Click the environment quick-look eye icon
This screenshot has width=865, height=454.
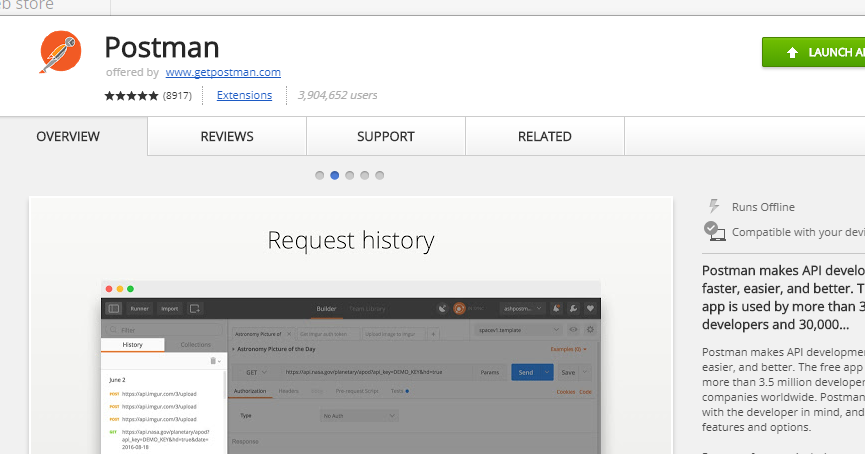[573, 330]
